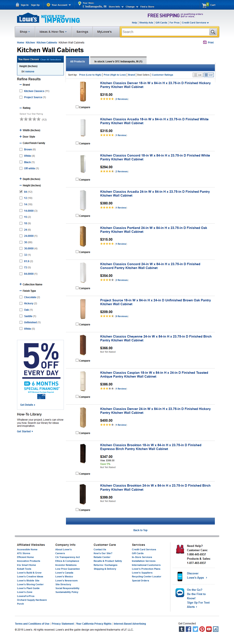Open the Savings menu
The image size is (234, 644).
pyautogui.click(x=82, y=32)
